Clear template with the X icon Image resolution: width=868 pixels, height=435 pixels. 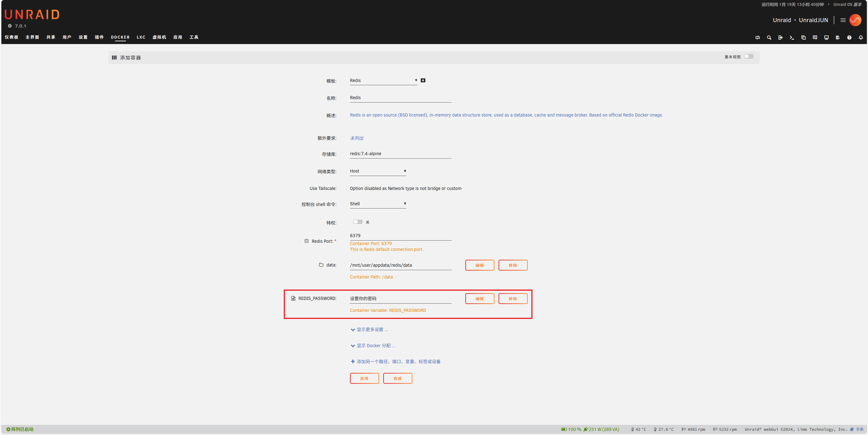(x=423, y=80)
